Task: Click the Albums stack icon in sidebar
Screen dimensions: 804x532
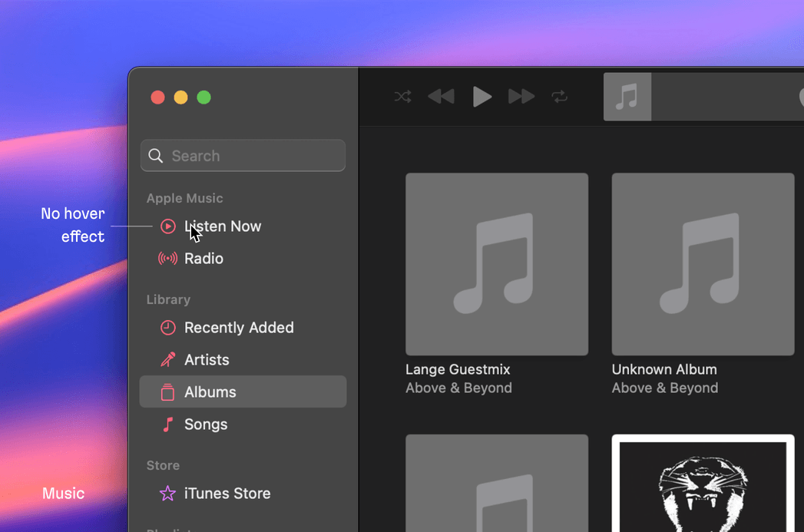Action: point(167,392)
